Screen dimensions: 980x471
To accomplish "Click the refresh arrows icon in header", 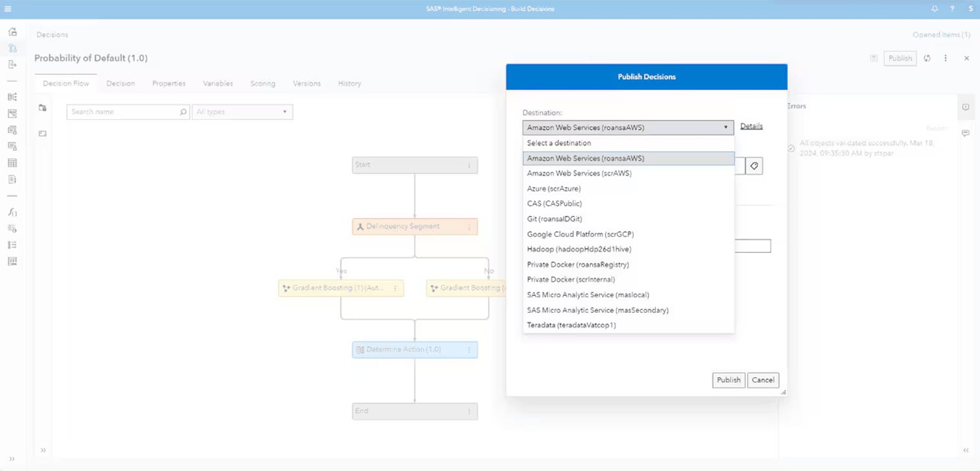I will (x=927, y=58).
